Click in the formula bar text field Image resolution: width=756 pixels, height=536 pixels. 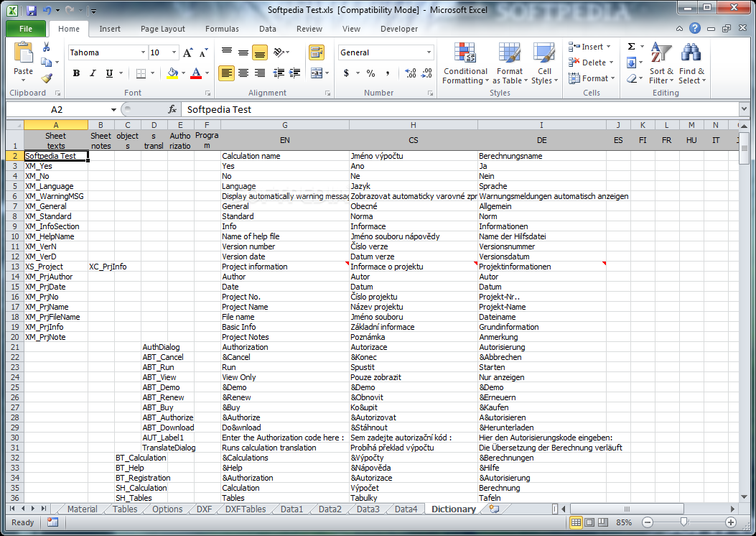tap(459, 109)
